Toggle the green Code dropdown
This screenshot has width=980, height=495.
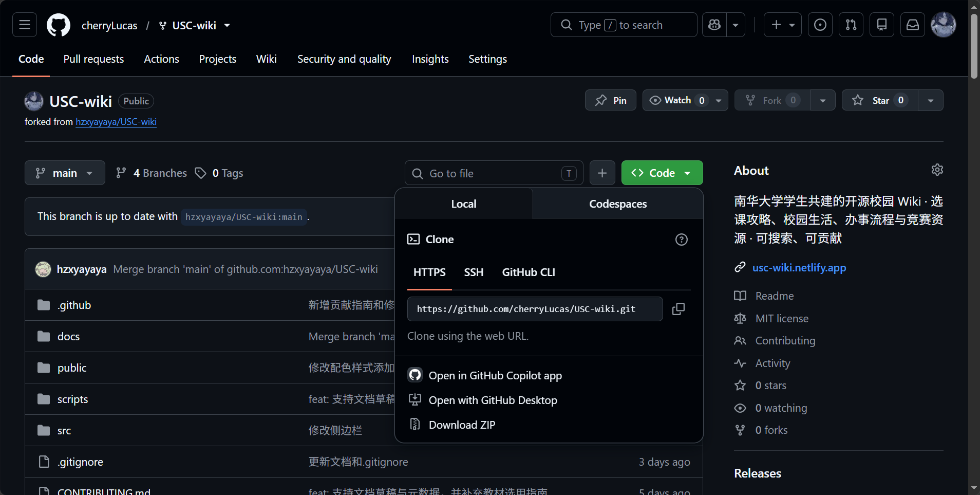pos(662,173)
